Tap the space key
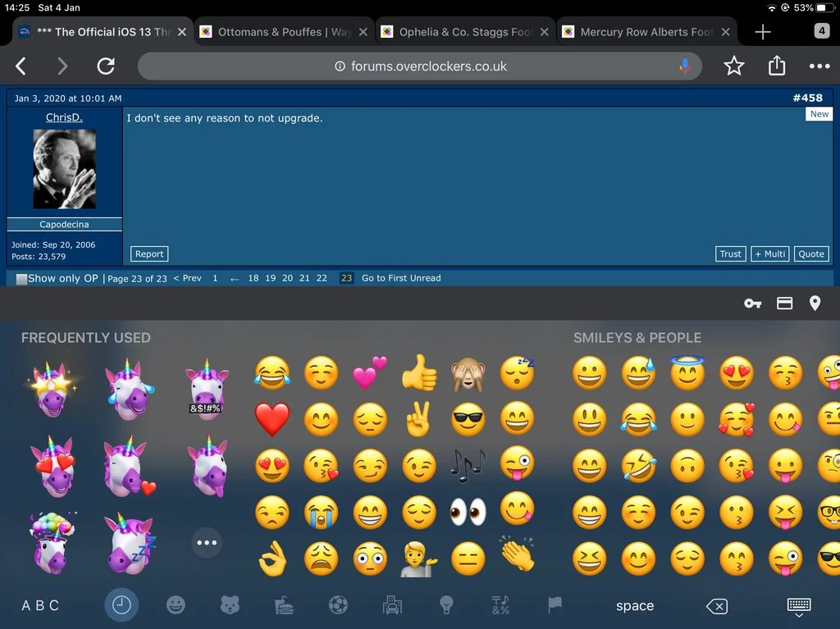Screen dimensions: 840x629 pyautogui.click(x=635, y=606)
